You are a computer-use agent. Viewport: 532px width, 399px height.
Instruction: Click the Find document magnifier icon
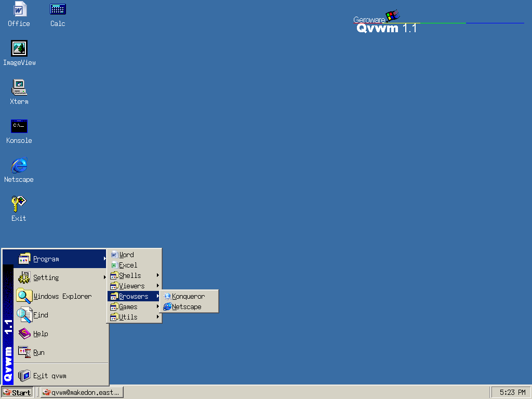click(24, 315)
